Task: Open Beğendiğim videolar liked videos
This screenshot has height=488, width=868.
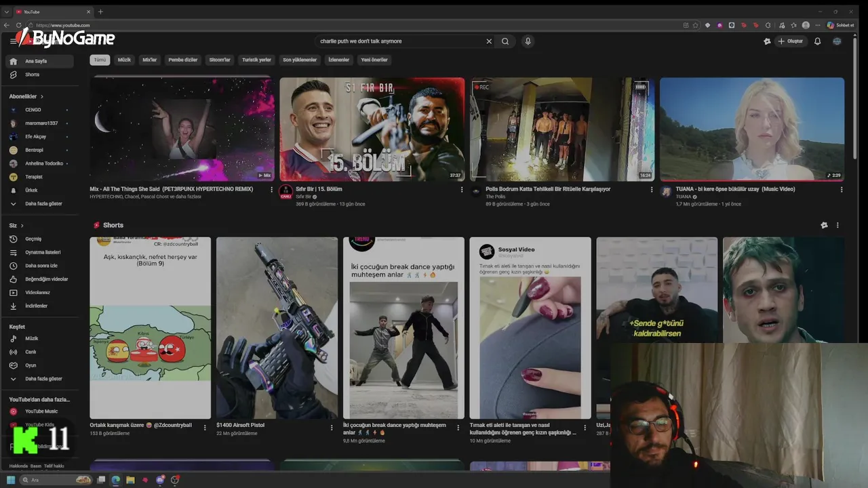Action: [x=39, y=279]
